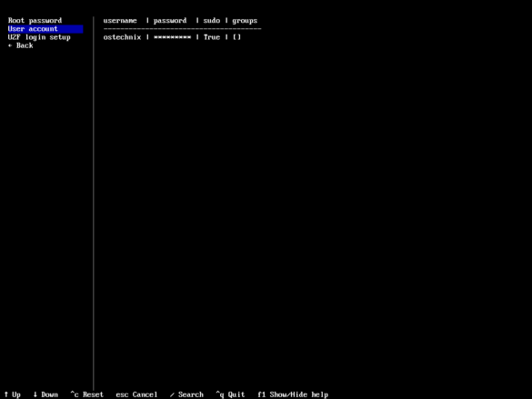The image size is (532, 399).
Task: Click the masked password value for ostechnix
Action: pos(173,37)
